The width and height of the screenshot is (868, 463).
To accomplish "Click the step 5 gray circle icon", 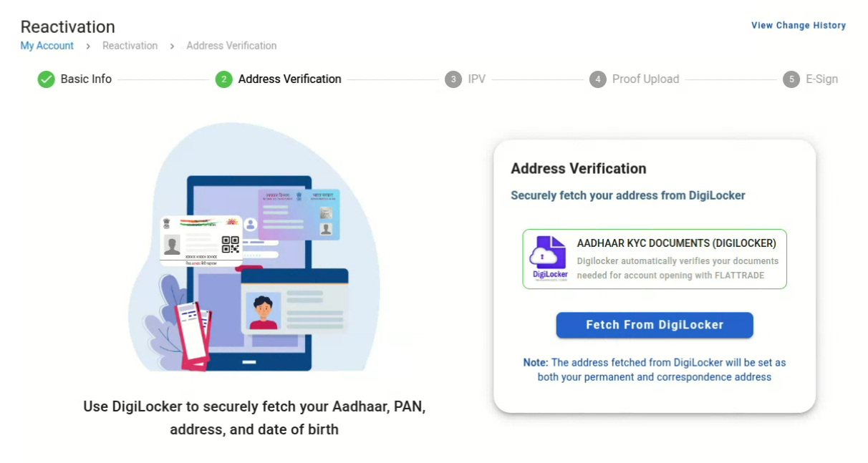I will point(791,79).
